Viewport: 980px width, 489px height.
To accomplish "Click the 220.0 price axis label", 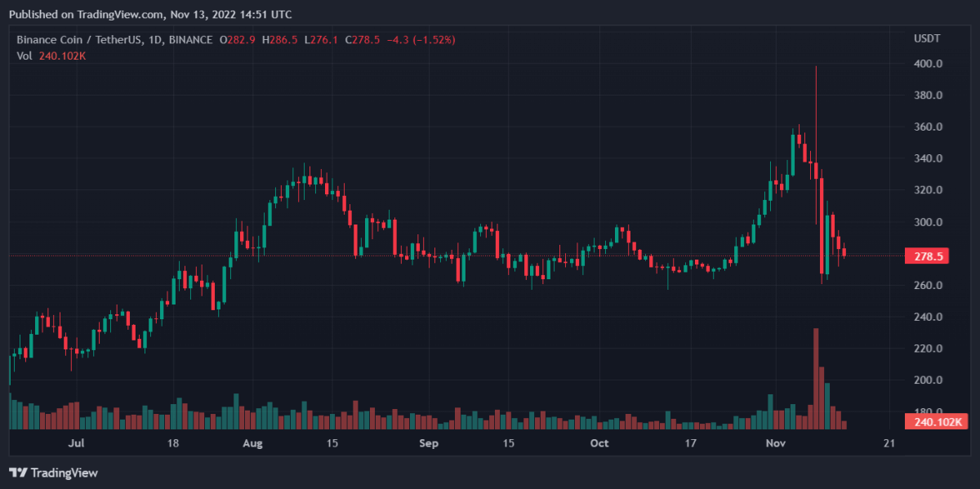I will [929, 349].
